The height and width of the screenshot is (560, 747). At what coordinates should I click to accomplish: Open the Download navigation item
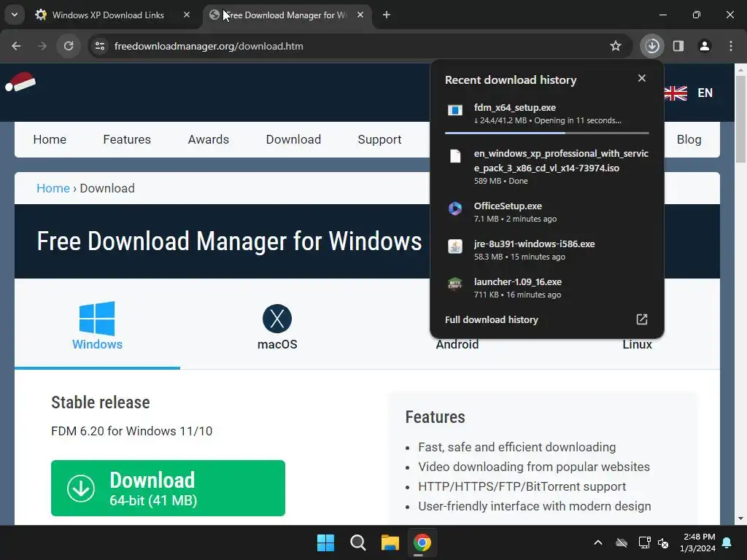[x=293, y=139]
